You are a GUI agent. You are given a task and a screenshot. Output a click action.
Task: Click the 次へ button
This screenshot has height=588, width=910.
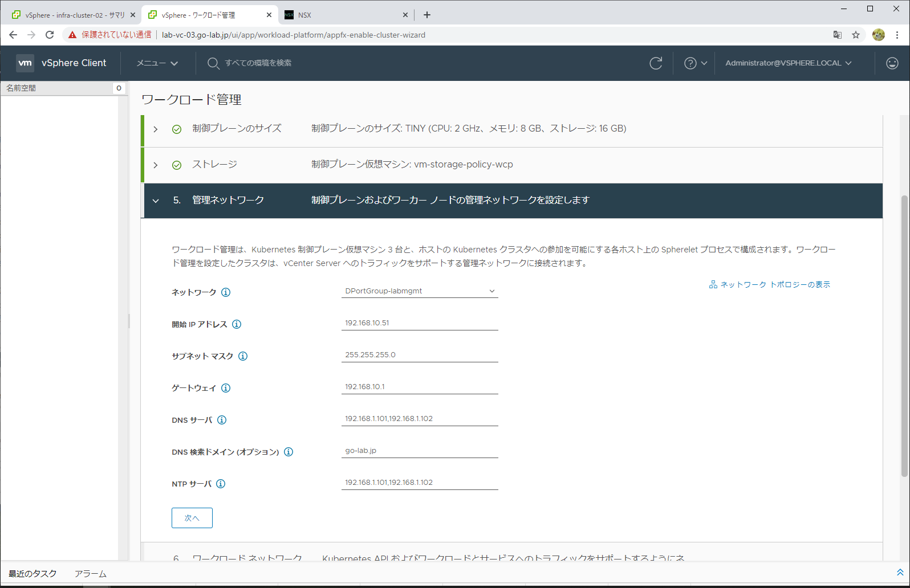pos(192,518)
